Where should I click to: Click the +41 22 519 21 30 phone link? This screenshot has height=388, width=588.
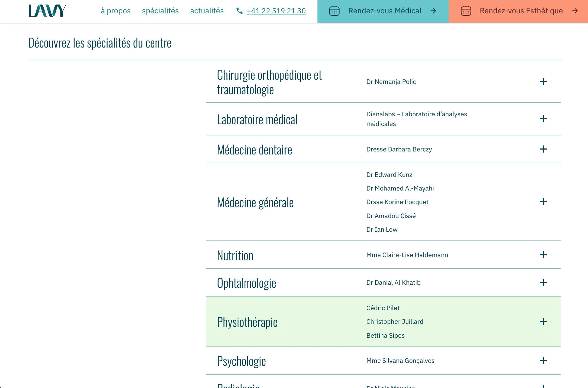[276, 11]
